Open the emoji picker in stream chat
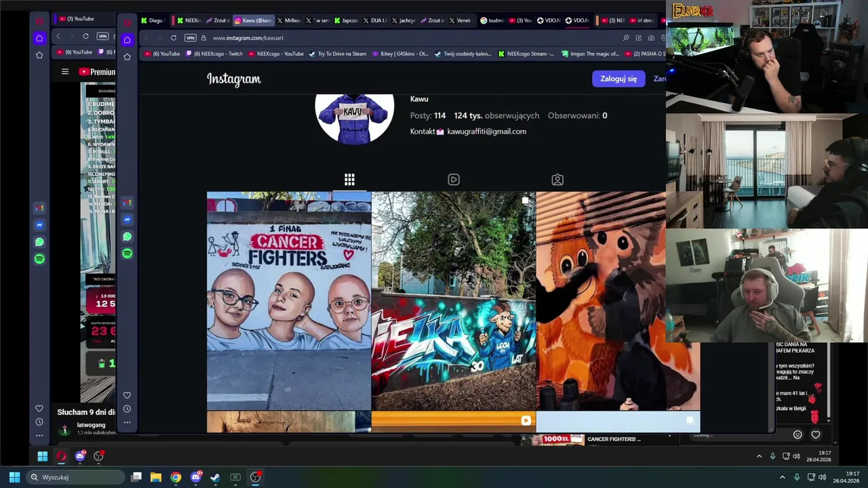 point(797,434)
